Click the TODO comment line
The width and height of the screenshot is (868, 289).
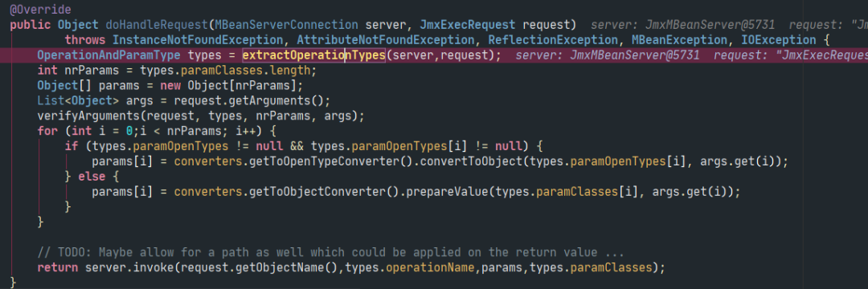tap(331, 253)
